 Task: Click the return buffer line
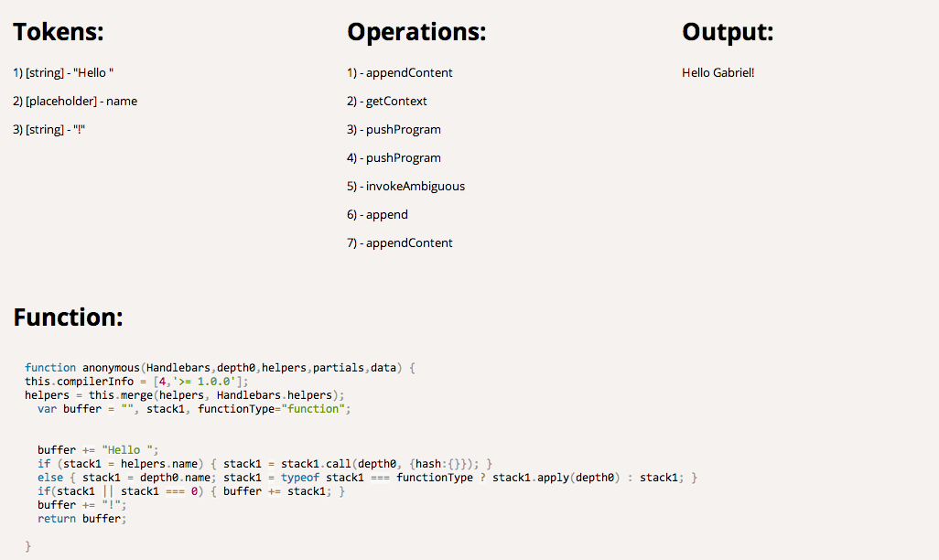click(x=82, y=519)
